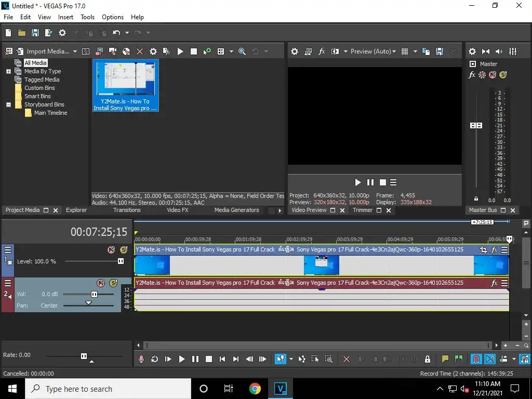Open Master FX button
Image resolution: width=532 pixels, height=399 pixels.
click(472, 75)
